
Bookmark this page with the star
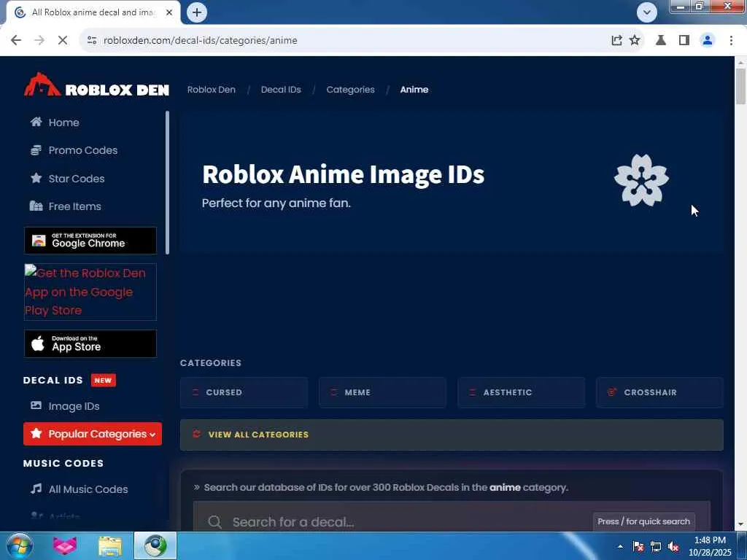[x=635, y=41]
